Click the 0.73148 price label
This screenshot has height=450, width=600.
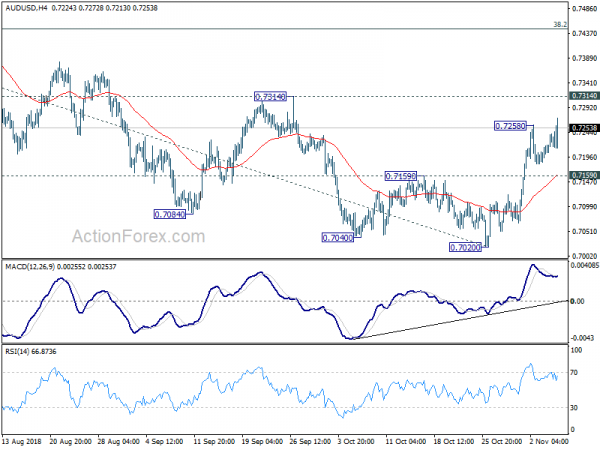pyautogui.click(x=270, y=97)
